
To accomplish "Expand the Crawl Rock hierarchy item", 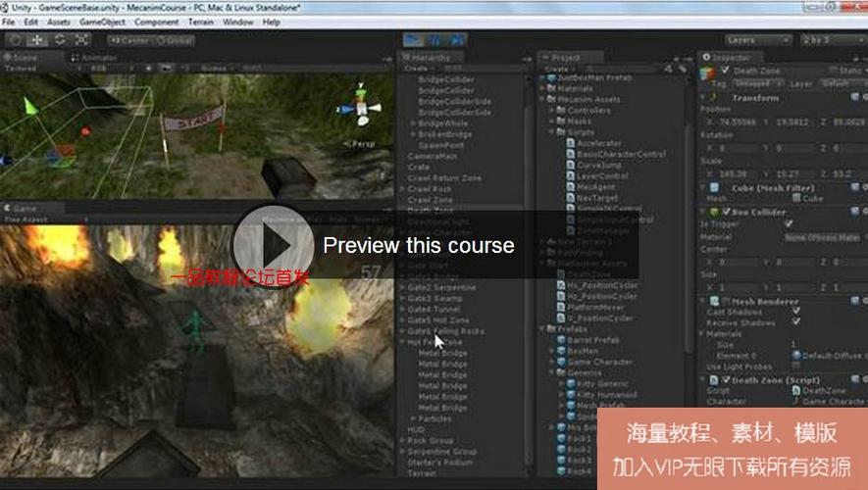I will coord(402,189).
